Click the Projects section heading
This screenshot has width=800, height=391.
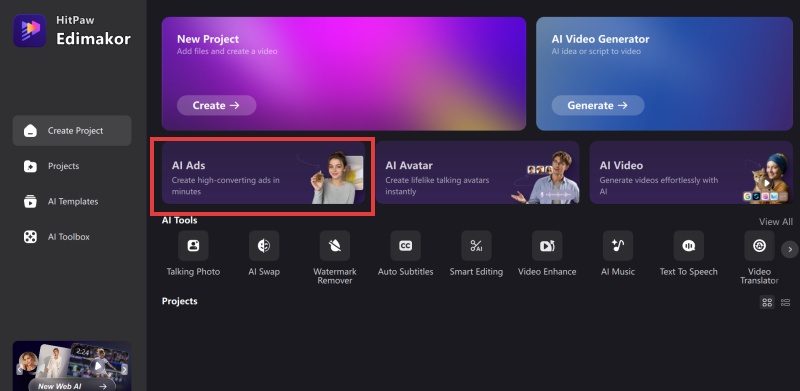[179, 301]
